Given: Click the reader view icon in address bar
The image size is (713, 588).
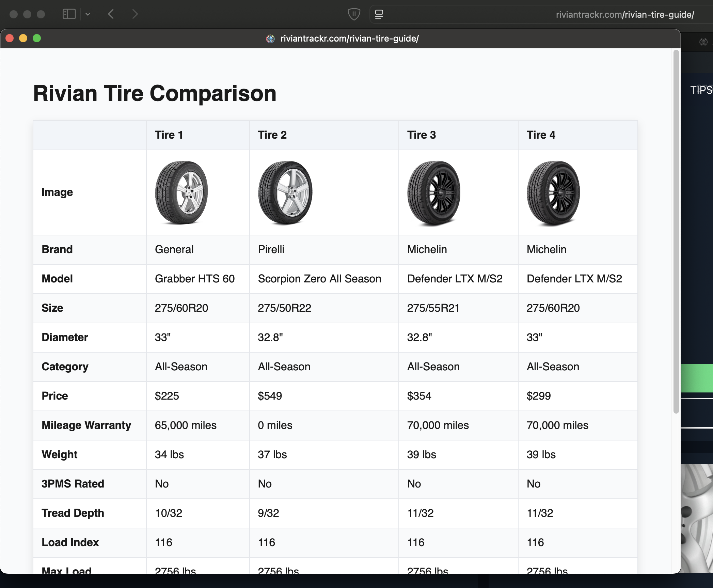Looking at the screenshot, I should [x=379, y=14].
